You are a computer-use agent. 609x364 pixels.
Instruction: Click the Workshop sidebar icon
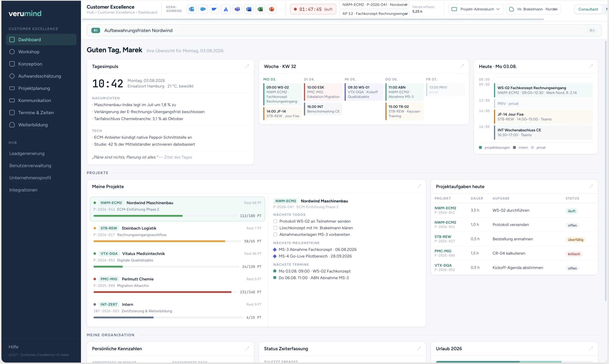12,52
